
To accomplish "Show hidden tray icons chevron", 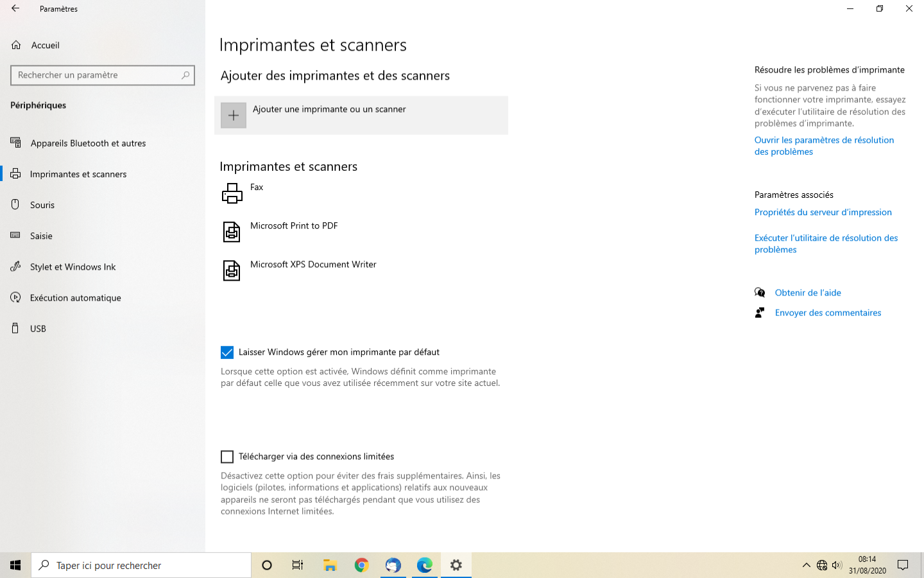I will [x=807, y=565].
